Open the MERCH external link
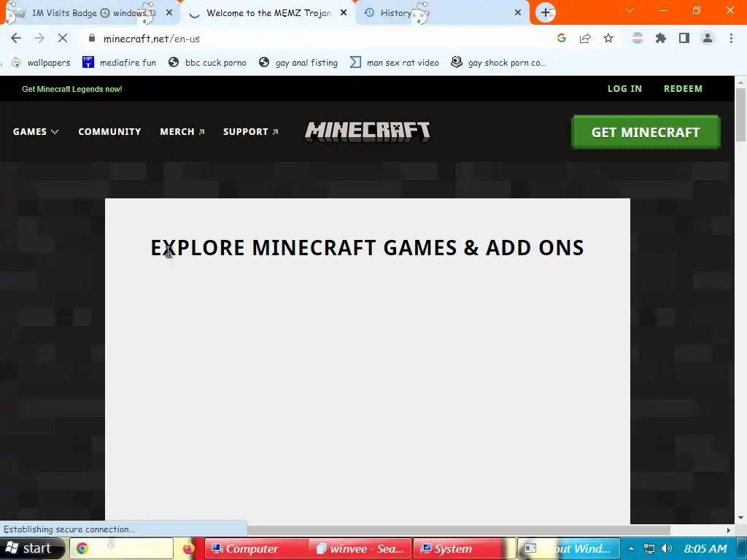747x560 pixels. [182, 131]
